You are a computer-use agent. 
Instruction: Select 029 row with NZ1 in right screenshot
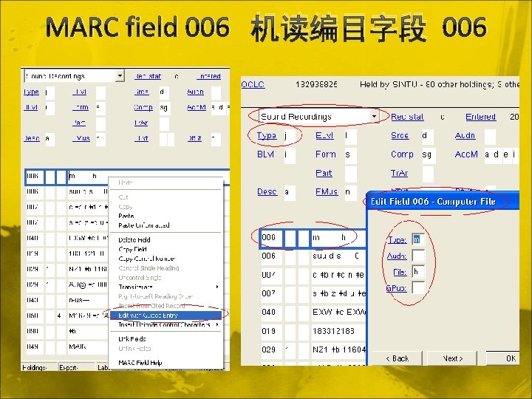click(313, 349)
